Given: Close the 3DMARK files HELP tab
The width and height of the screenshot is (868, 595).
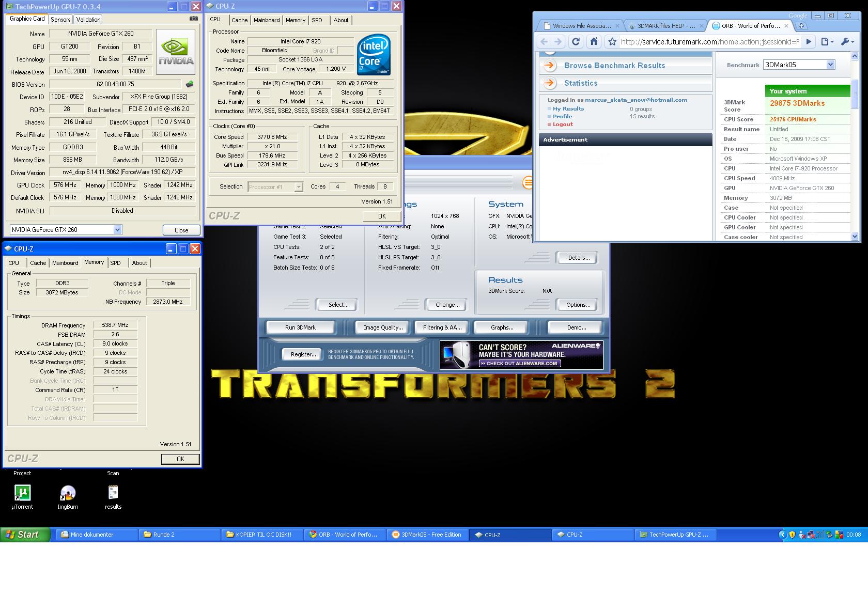Looking at the screenshot, I should [x=702, y=26].
